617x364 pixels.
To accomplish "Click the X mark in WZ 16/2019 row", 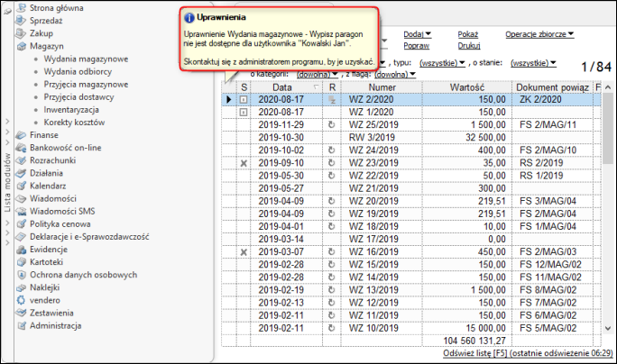I will 244,252.
